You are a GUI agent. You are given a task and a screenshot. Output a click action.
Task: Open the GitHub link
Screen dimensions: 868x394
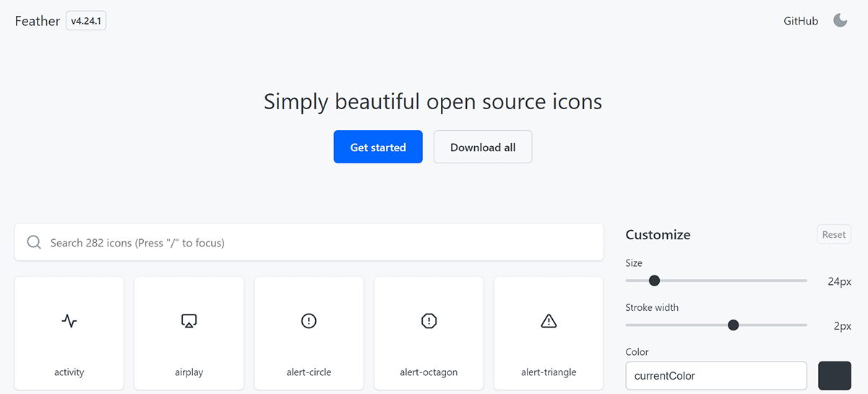tap(801, 21)
